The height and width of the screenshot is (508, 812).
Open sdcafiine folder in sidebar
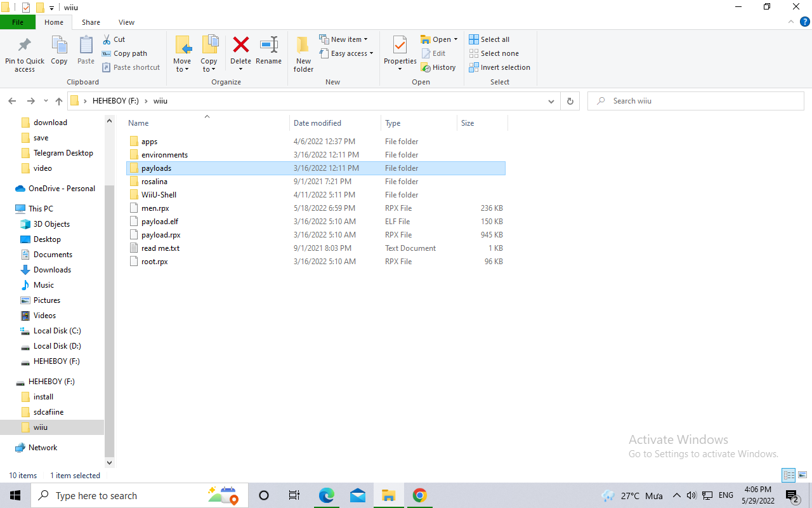click(48, 412)
